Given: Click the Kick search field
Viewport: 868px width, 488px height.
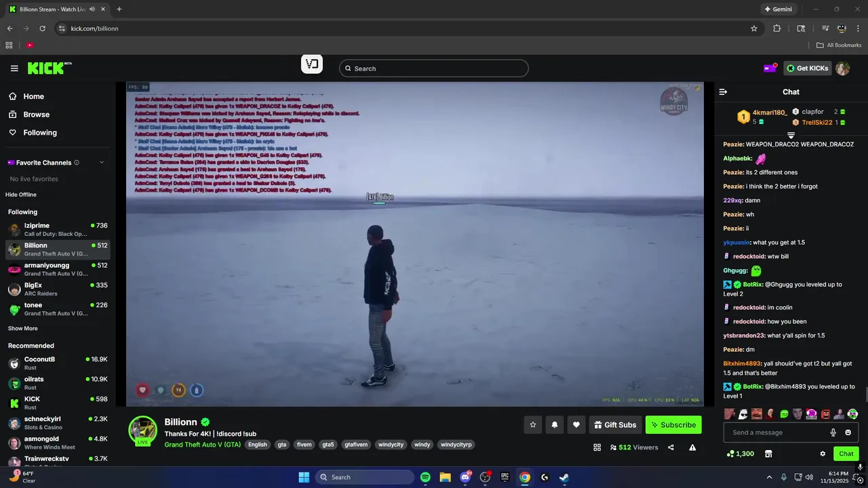Looking at the screenshot, I should [434, 68].
